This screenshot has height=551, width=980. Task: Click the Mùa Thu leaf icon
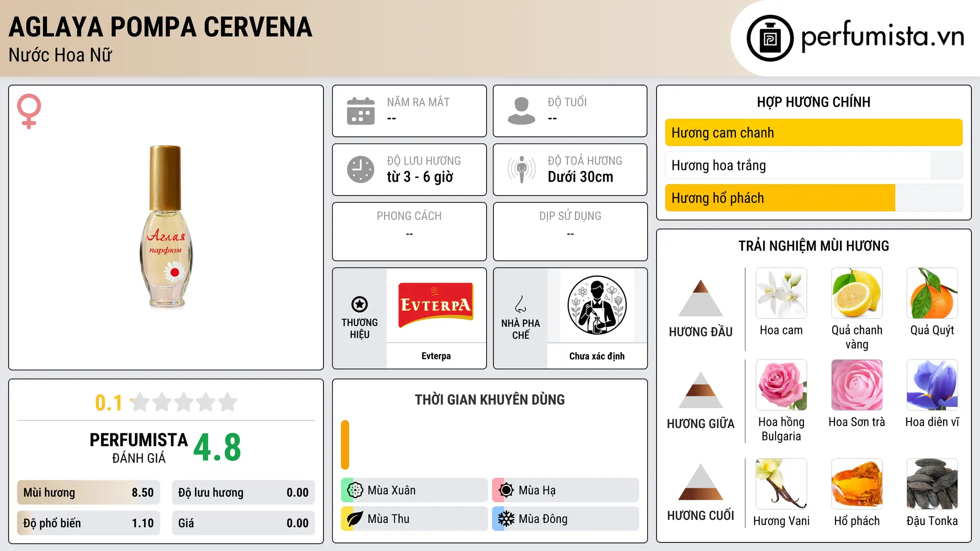[x=355, y=519]
